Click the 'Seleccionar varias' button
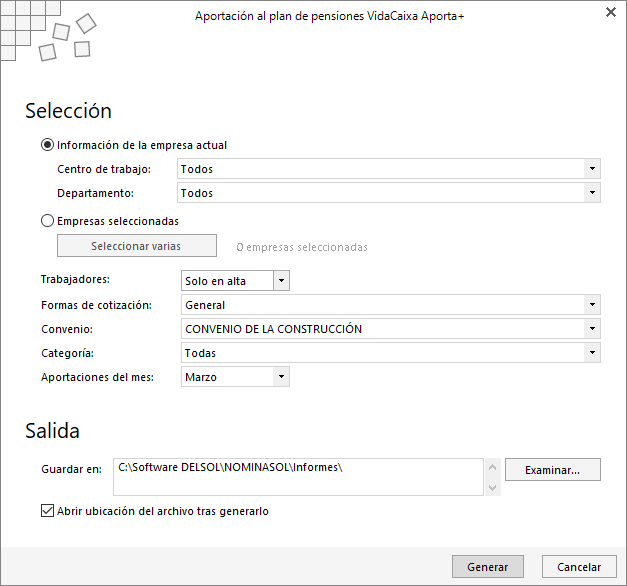Viewport: 627px width, 586px height. (x=137, y=246)
